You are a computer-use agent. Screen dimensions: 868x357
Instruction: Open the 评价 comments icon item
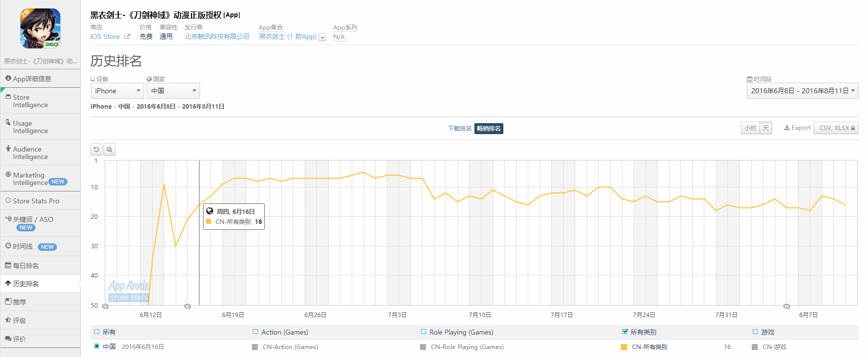[8, 339]
